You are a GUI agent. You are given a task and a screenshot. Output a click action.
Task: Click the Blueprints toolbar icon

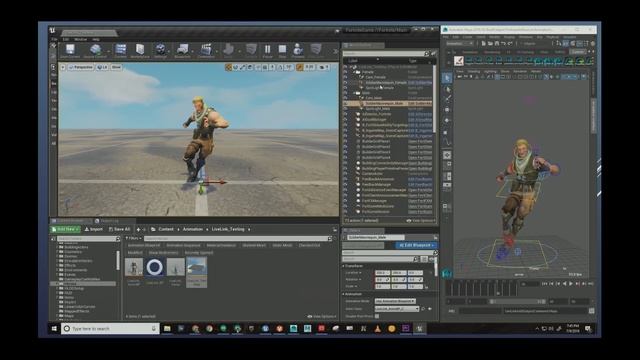click(x=182, y=51)
